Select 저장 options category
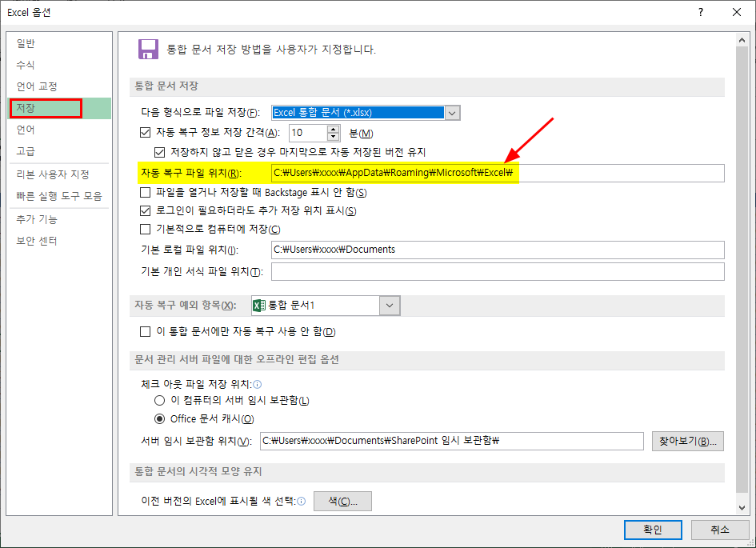756x548 pixels. (59, 109)
